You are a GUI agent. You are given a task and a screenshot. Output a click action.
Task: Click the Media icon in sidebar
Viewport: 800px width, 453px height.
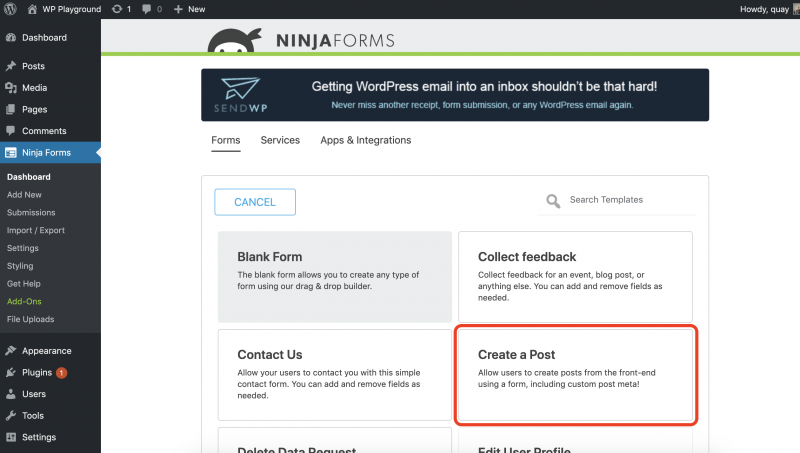click(11, 88)
